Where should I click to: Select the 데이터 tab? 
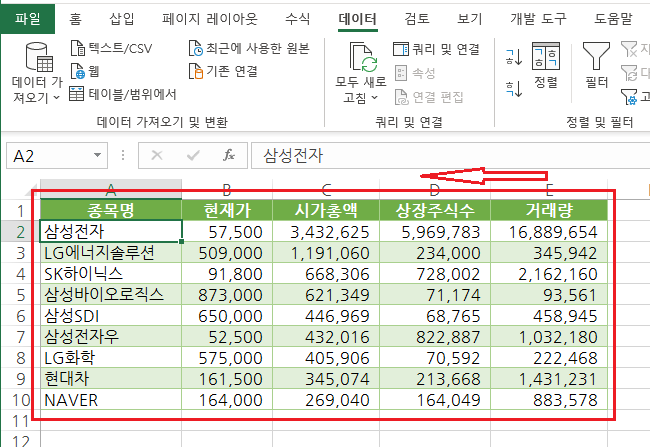[357, 19]
